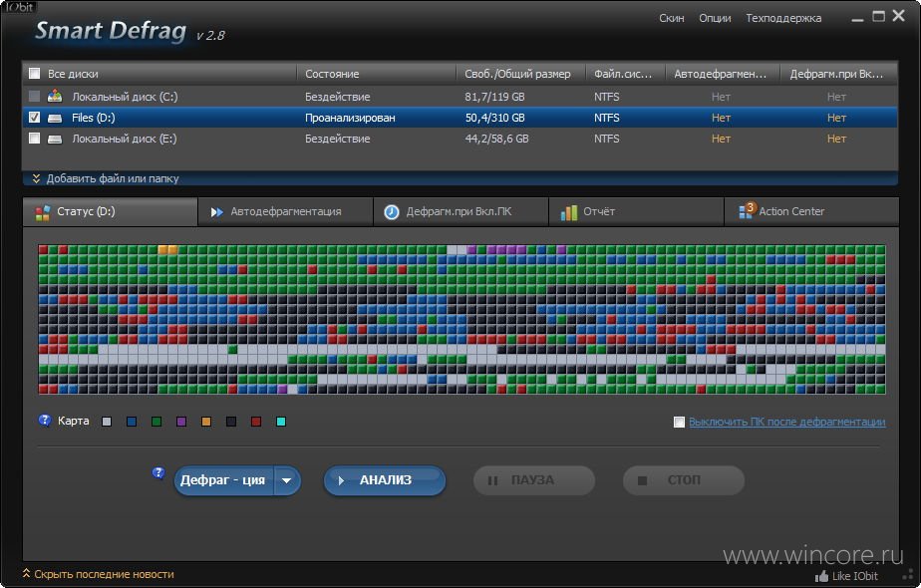Click the blue legend swatch
This screenshot has width=921, height=588.
[x=132, y=422]
